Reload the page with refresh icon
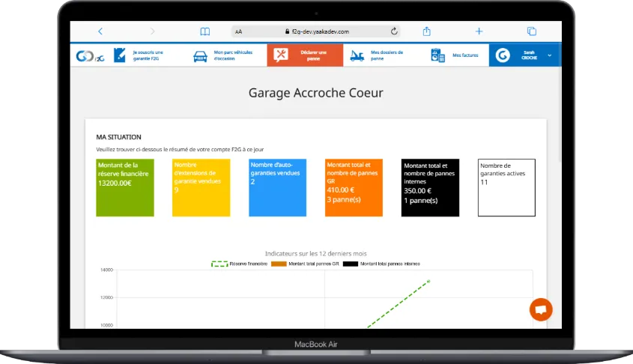This screenshot has height=364, width=633. coord(394,31)
